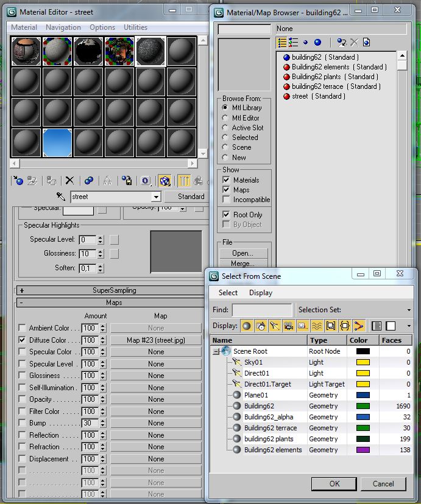The width and height of the screenshot is (421, 504).
Task: Toggle Display Geometry sphere icon in Select From Scene
Action: tap(247, 326)
